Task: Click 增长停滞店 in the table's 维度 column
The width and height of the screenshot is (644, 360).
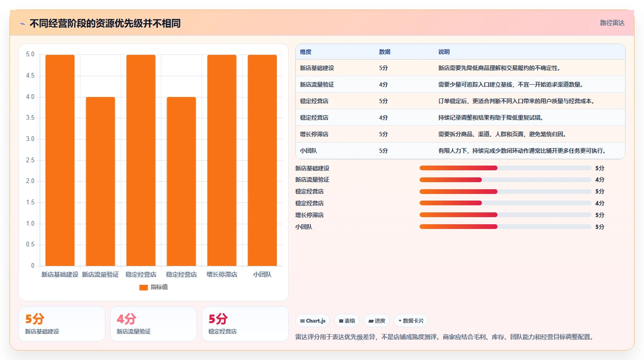Action: 314,134
